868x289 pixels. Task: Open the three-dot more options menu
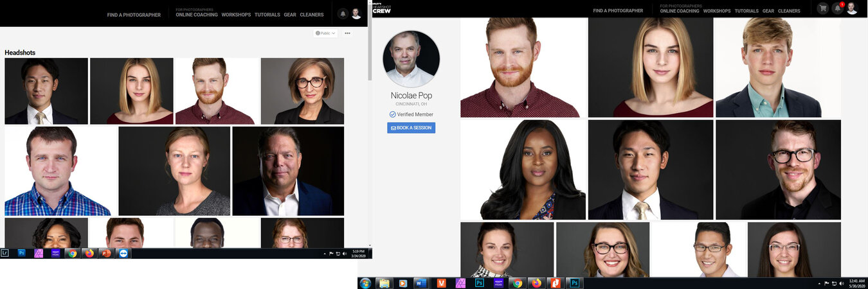point(347,33)
